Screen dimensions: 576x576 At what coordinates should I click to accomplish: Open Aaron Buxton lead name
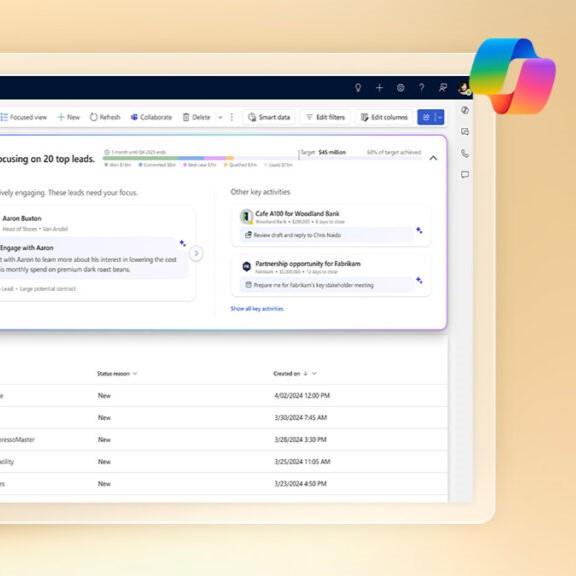tap(22, 218)
